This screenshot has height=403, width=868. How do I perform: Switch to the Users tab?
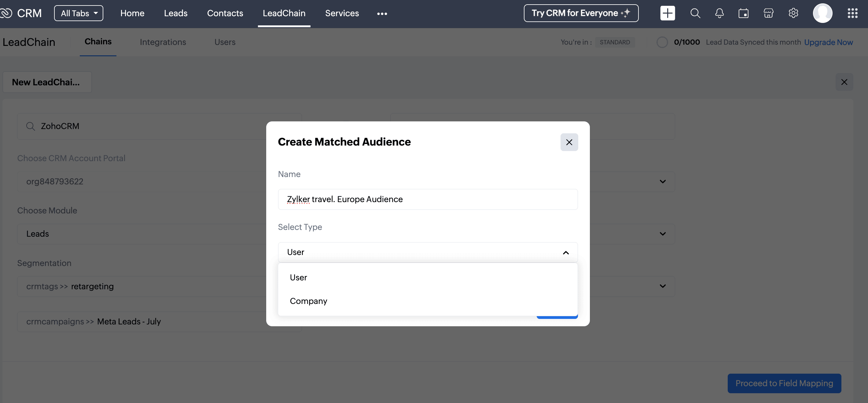click(x=225, y=42)
